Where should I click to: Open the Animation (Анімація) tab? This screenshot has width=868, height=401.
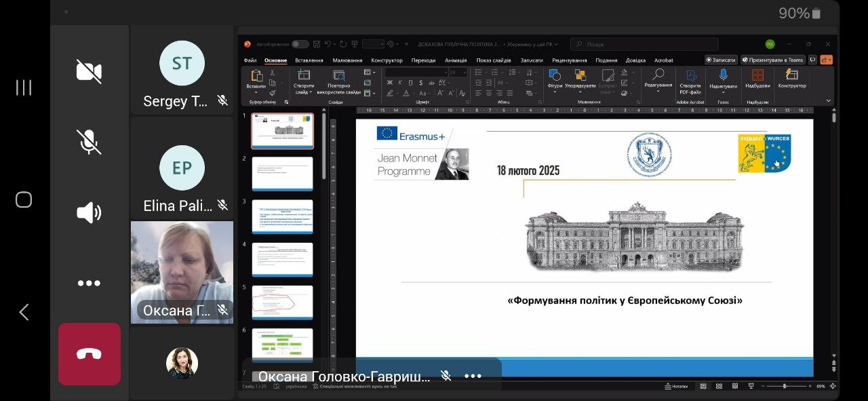click(456, 60)
